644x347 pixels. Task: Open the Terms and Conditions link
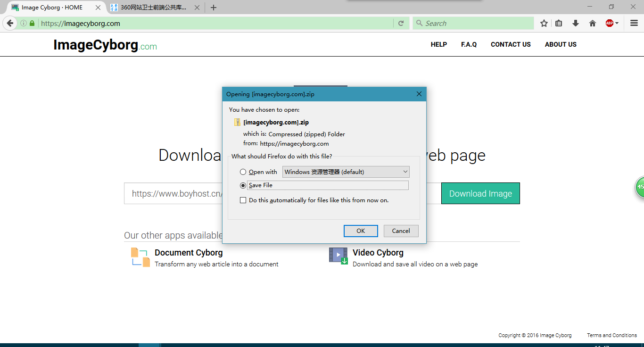[x=612, y=335]
